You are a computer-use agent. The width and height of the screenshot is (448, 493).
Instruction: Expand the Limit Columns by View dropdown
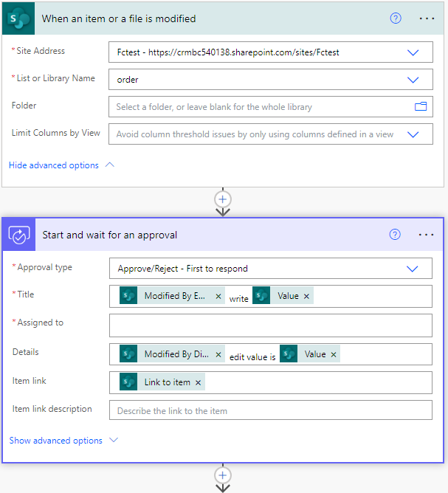(x=413, y=134)
